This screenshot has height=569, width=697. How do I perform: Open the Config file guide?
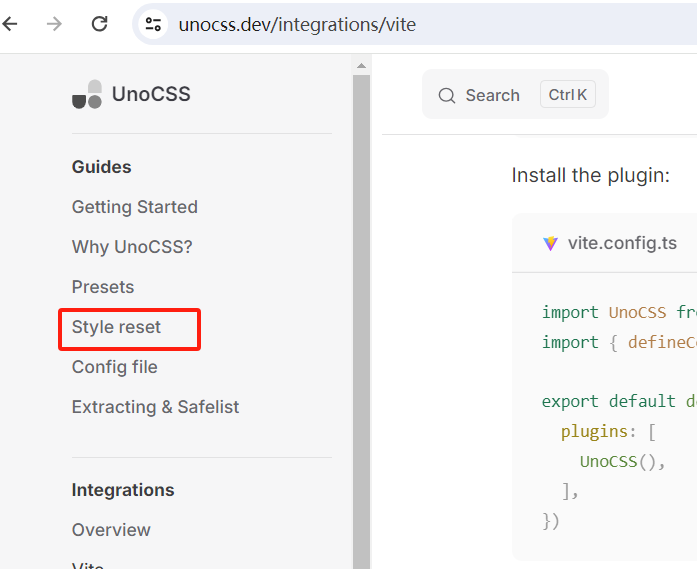pos(115,367)
